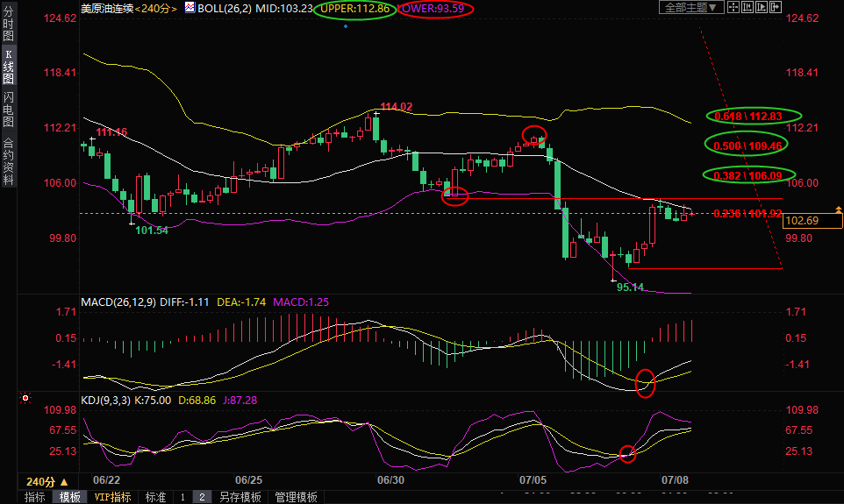Toggle template slot 1
Viewport: 844px width, 504px height.
tap(182, 497)
